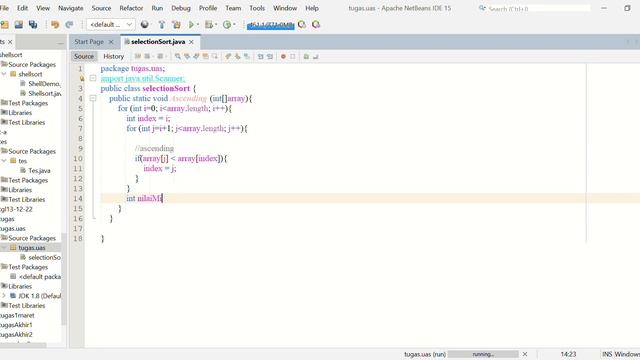640x360 pixels.
Task: Click Shift Line Right icon
Action: click(x=270, y=56)
